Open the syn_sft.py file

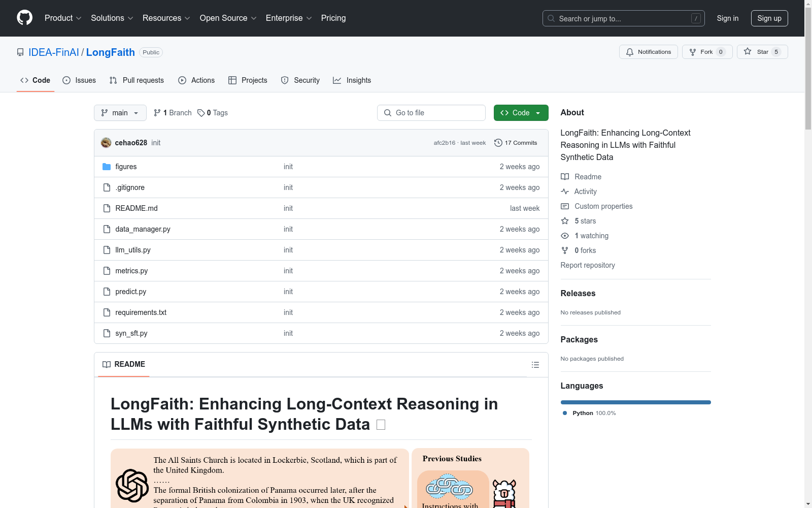tap(131, 333)
